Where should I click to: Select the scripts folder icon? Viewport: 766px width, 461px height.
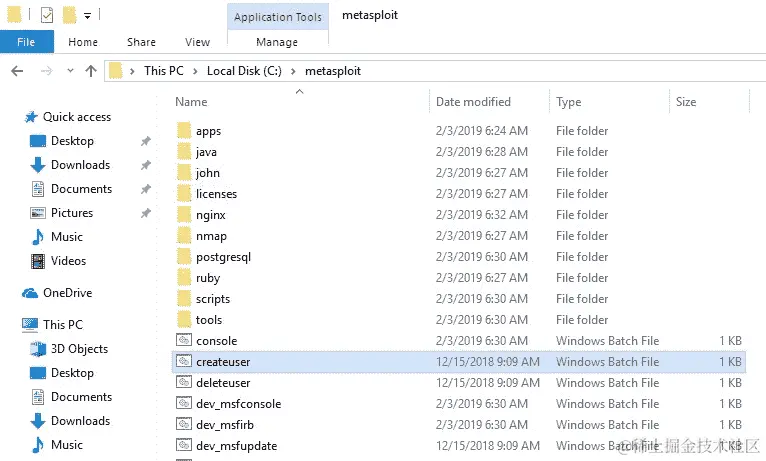(x=184, y=298)
